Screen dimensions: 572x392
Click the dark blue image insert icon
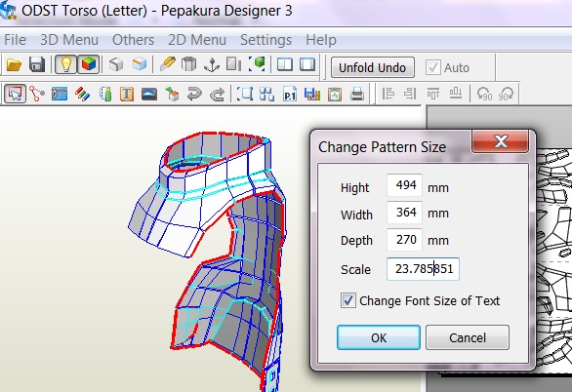[x=149, y=94]
